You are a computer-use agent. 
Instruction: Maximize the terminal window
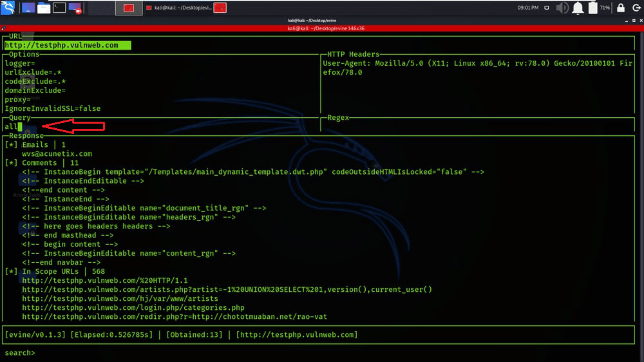634,21
